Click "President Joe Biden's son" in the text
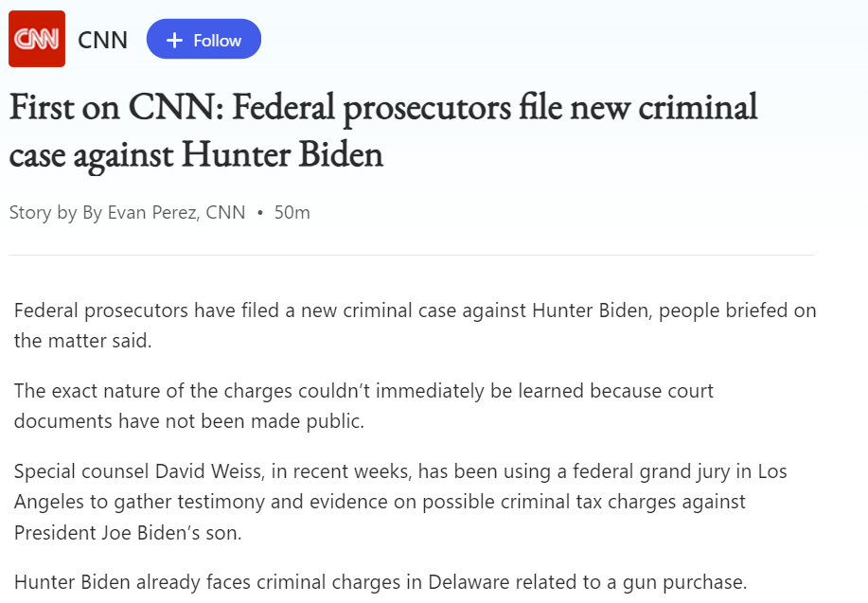Screen dimensions: 868x603 [128, 532]
